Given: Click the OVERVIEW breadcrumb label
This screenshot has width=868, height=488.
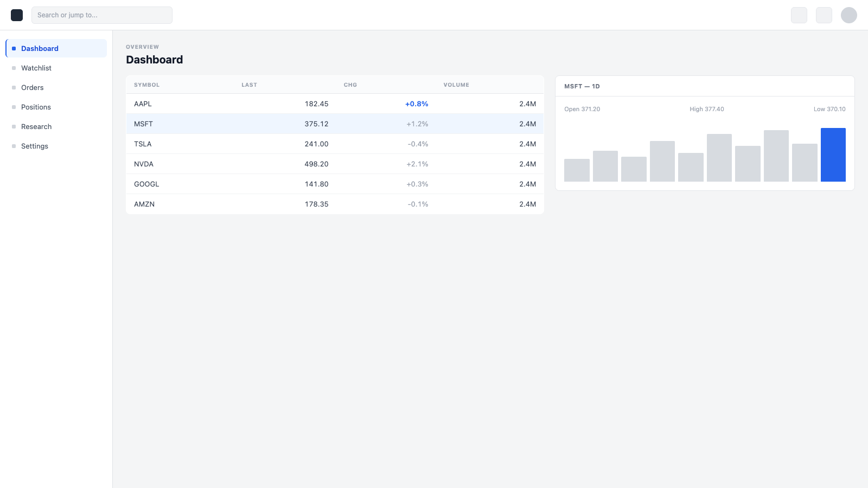Looking at the screenshot, I should [143, 47].
